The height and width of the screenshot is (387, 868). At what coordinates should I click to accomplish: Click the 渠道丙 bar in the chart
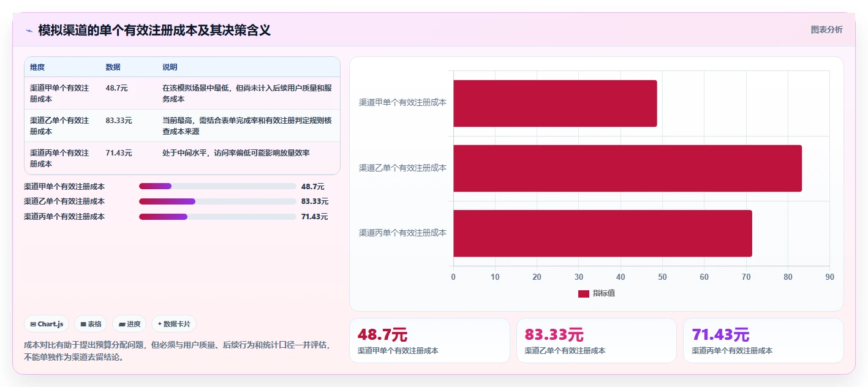[x=603, y=233]
